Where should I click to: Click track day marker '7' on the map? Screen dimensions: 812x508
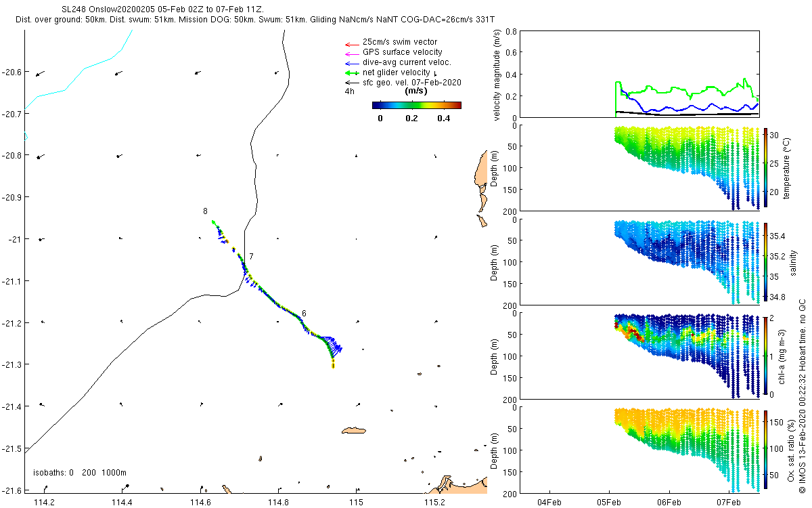pos(251,256)
